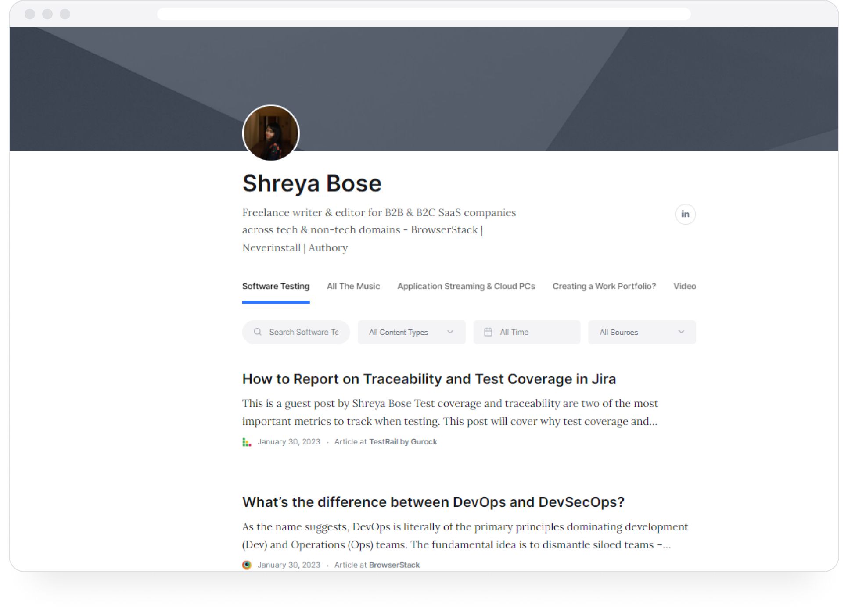Open Creating a Work Portfolio? tab
Viewport: 848px width, 616px height.
click(x=604, y=286)
